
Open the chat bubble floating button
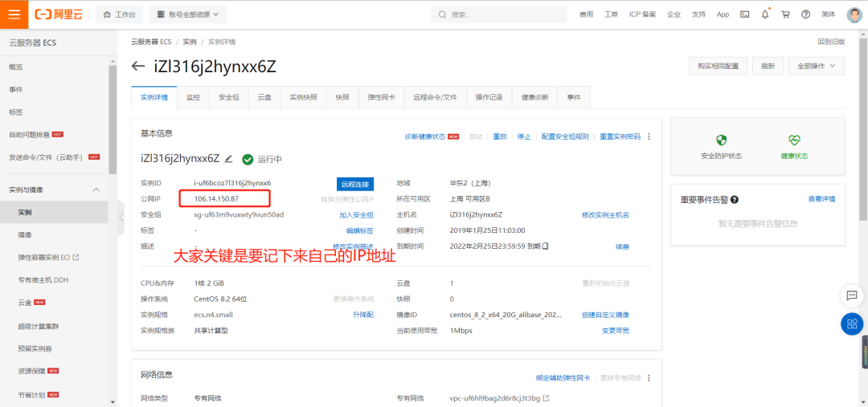click(x=852, y=296)
